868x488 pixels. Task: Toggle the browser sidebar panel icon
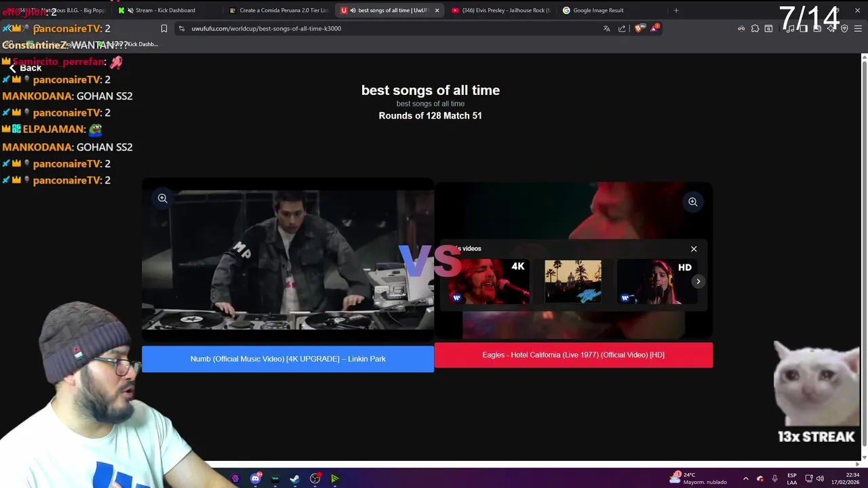[x=804, y=28]
